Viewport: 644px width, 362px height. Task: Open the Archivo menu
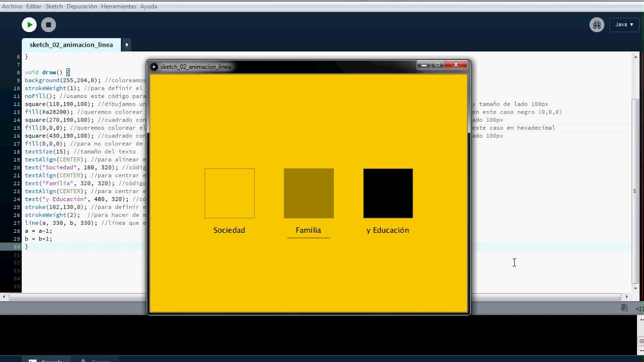coord(12,7)
